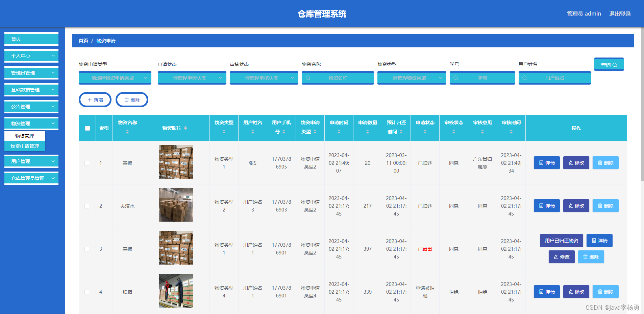644x314 pixels.
Task: Open the 申请状态 filter dropdown
Action: pos(192,78)
